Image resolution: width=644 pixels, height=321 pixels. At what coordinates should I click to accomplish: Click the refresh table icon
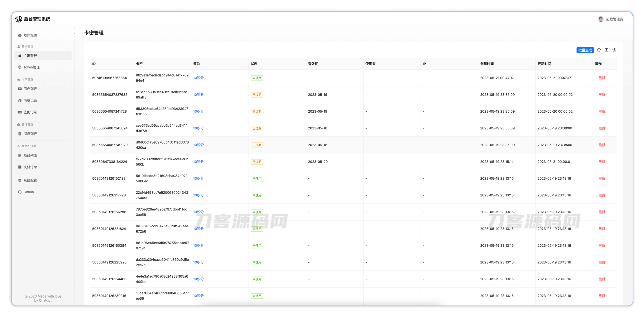[599, 50]
